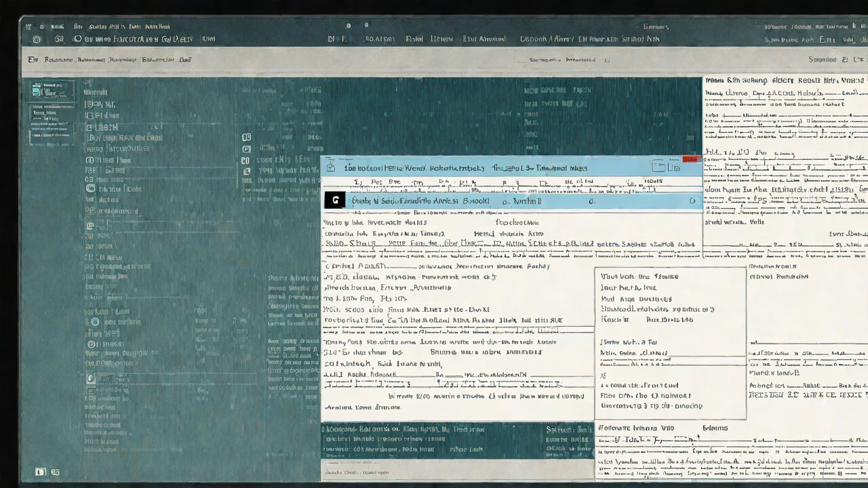Expand the sidebar item with the ringed circle icon
868x488 pixels.
[x=95, y=322]
